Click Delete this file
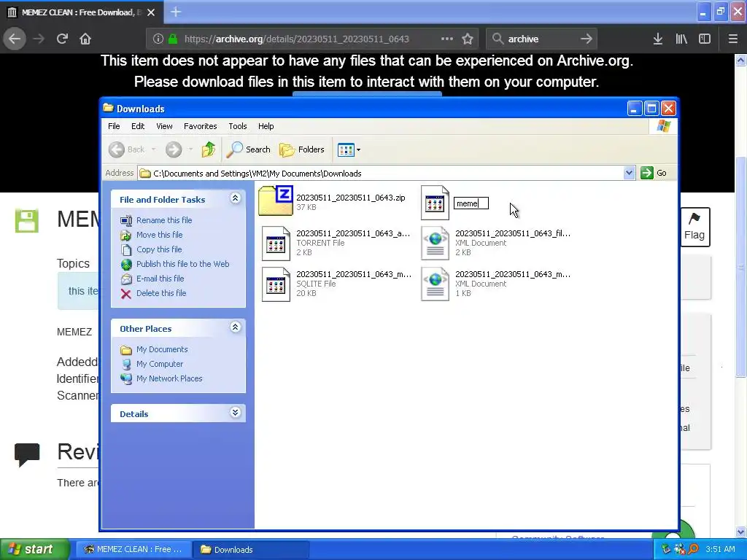The width and height of the screenshot is (747, 560). click(x=161, y=293)
